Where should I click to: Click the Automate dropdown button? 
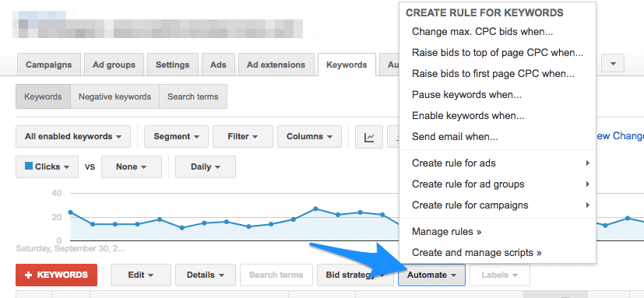tap(431, 275)
